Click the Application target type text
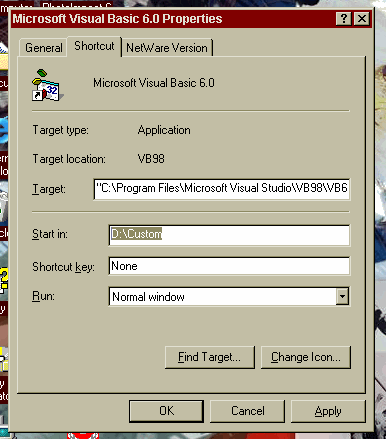The height and width of the screenshot is (439, 386). pos(164,130)
